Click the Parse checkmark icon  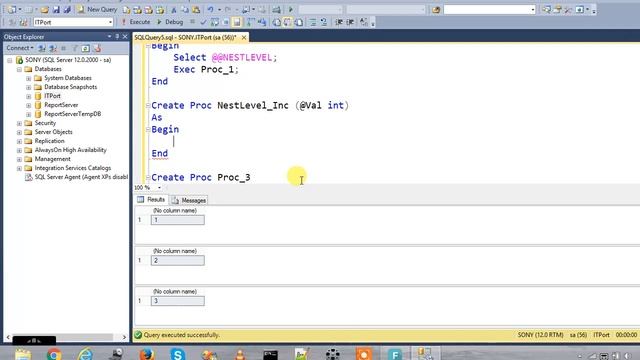pos(203,22)
